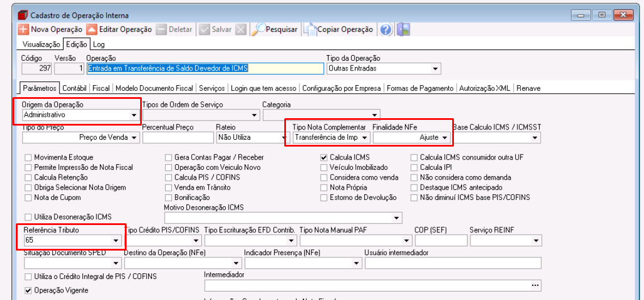Open the Categoria dropdown
Viewport: 644px width, 300px height.
(x=374, y=115)
